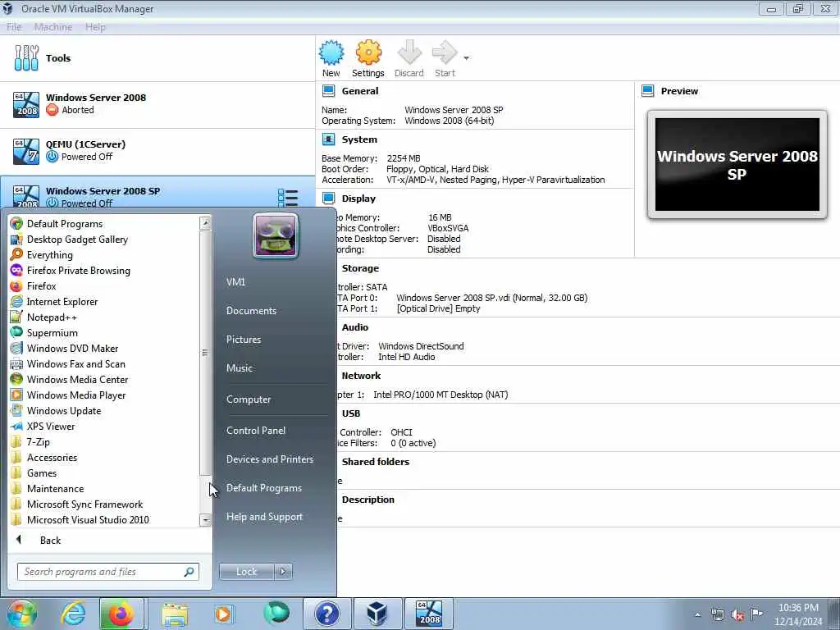
Task: Open the Machine menu
Action: [x=53, y=27]
